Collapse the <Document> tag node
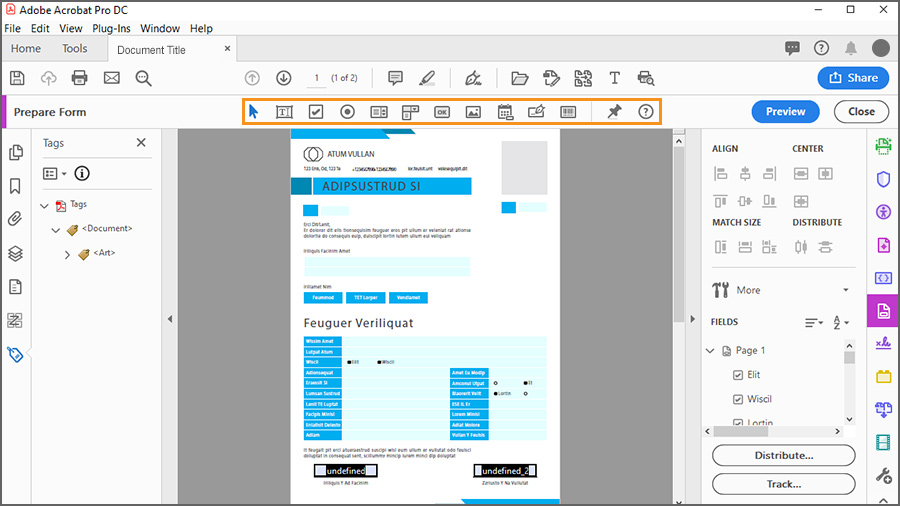This screenshot has height=506, width=900. (56, 230)
